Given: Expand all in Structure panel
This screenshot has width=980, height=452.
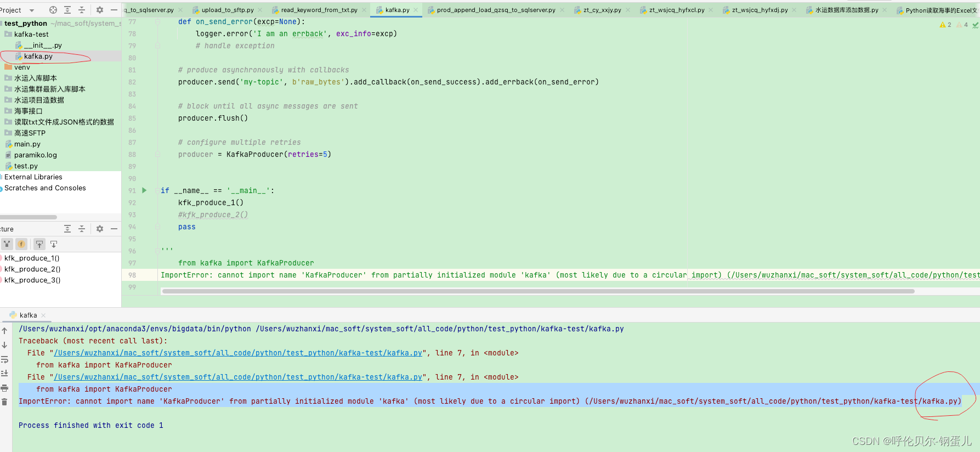Looking at the screenshot, I should point(67,229).
